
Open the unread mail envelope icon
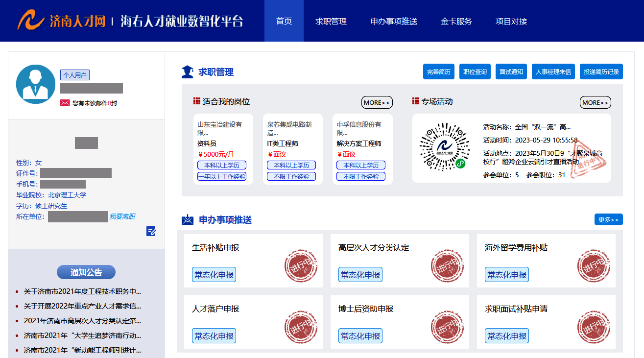point(65,103)
